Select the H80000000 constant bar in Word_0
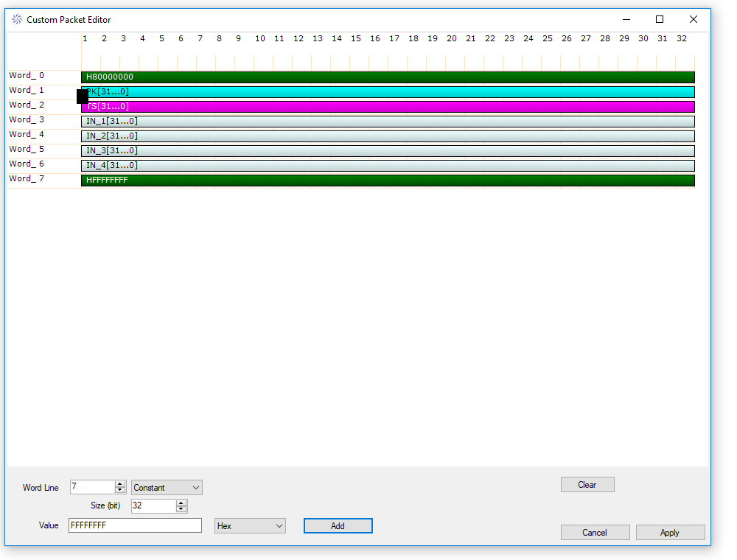This screenshot has height=560, width=737. 388,77
